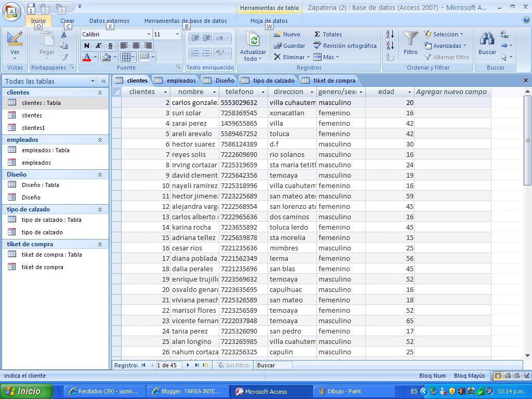532x399 pixels.
Task: Align text right in Fuente group
Action: click(148, 46)
